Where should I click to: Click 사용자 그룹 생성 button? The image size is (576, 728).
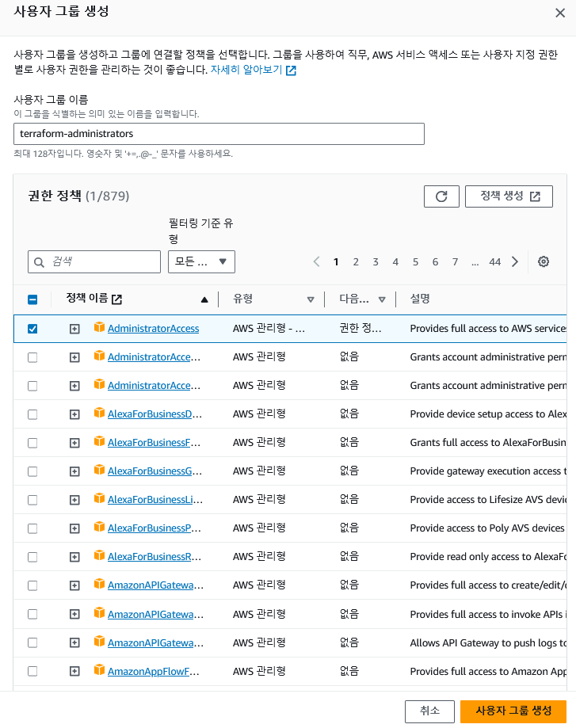coord(513,711)
